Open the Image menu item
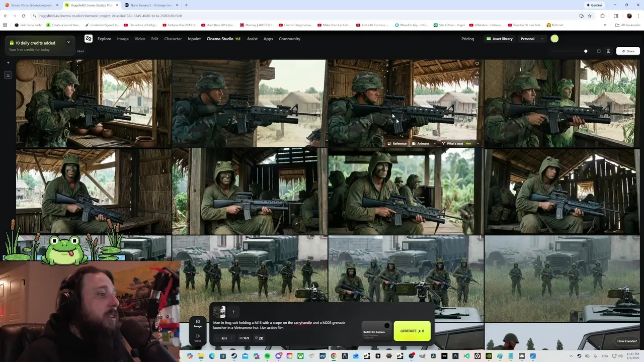Screen dimensions: 644x362 pos(123,39)
